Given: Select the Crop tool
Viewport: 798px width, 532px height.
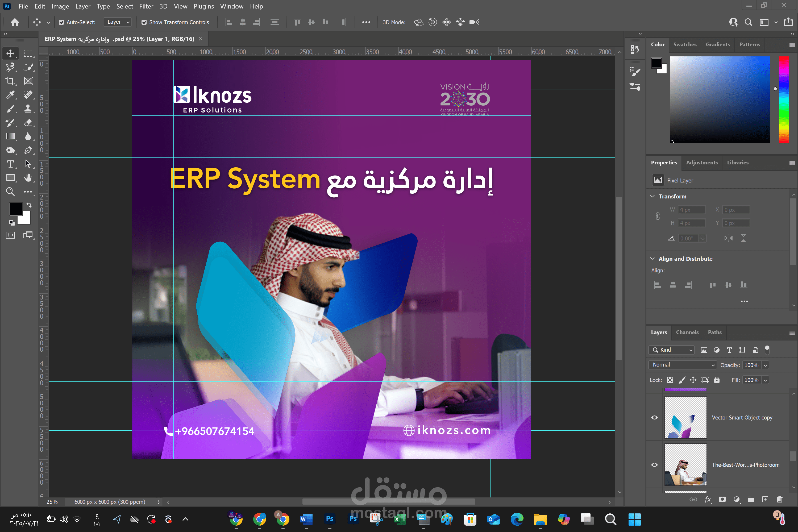Looking at the screenshot, I should click(x=10, y=81).
